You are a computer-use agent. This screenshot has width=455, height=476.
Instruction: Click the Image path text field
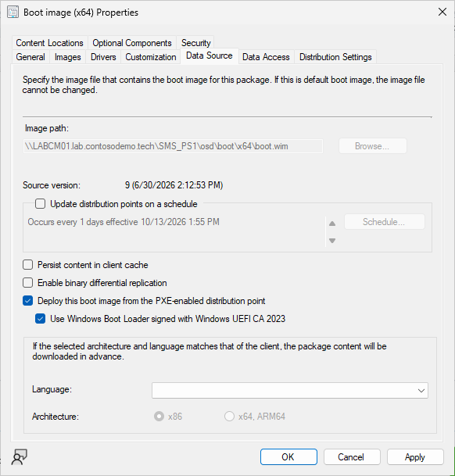coord(173,146)
